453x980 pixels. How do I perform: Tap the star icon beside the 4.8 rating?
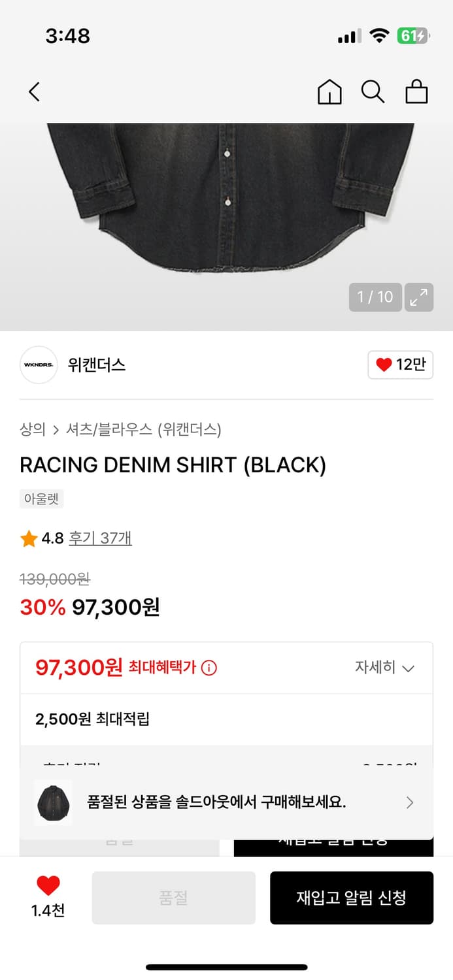28,538
